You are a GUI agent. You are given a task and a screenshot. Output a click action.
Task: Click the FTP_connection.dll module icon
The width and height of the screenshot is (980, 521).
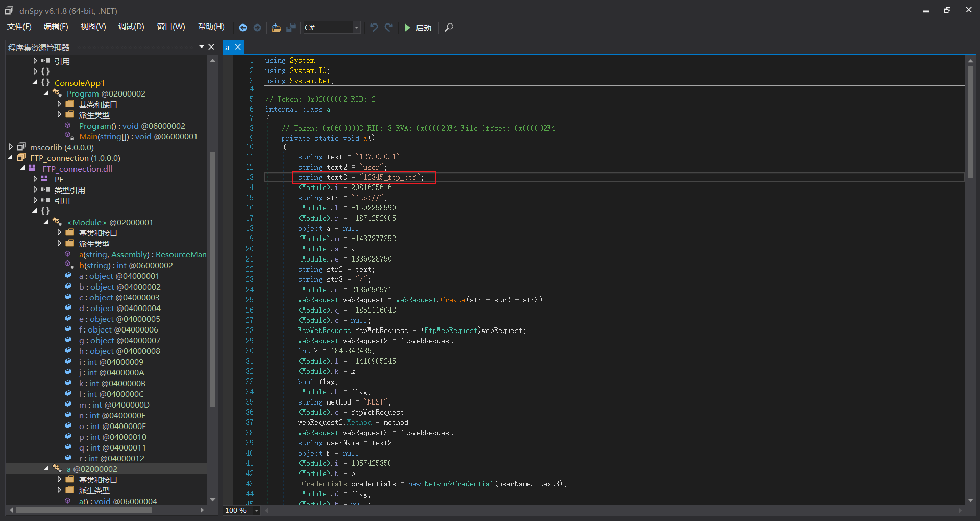point(33,168)
